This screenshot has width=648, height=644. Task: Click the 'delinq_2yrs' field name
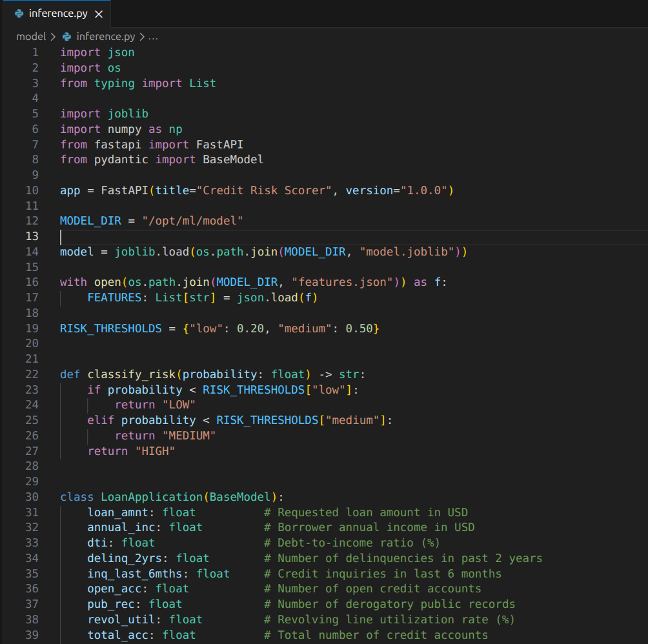[125, 558]
